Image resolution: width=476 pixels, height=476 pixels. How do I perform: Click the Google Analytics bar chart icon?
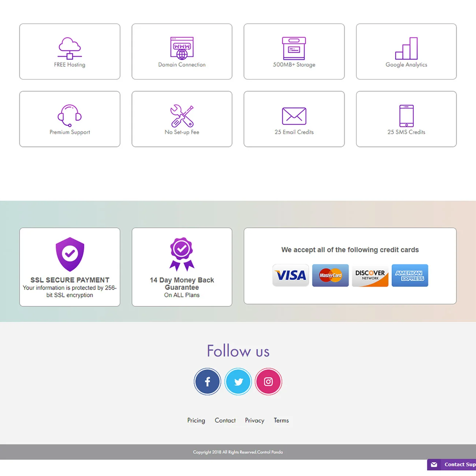click(x=406, y=48)
